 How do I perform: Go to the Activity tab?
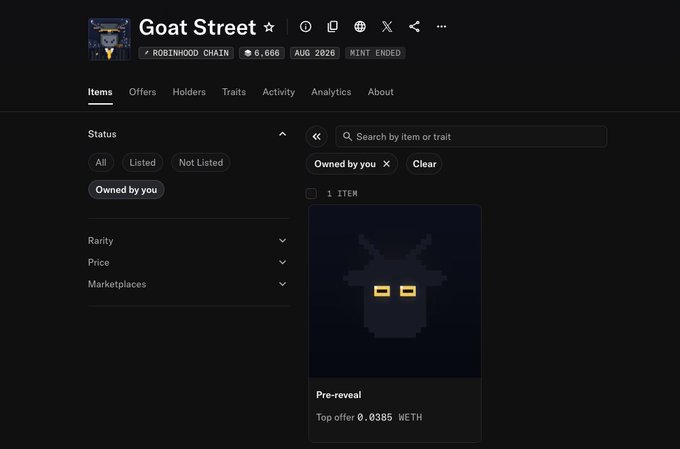[x=278, y=92]
